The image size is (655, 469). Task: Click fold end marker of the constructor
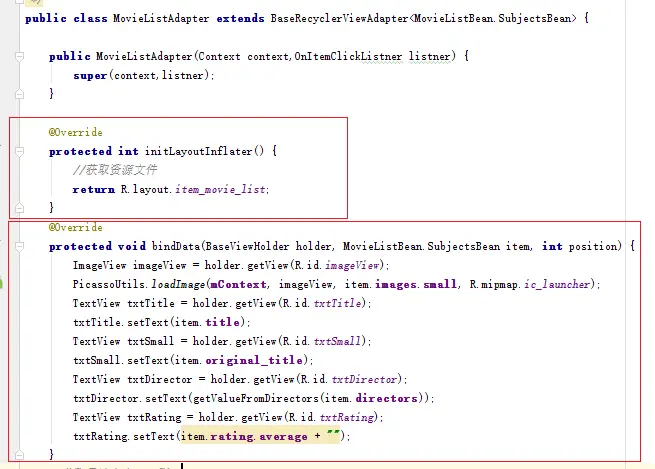pyautogui.click(x=19, y=94)
